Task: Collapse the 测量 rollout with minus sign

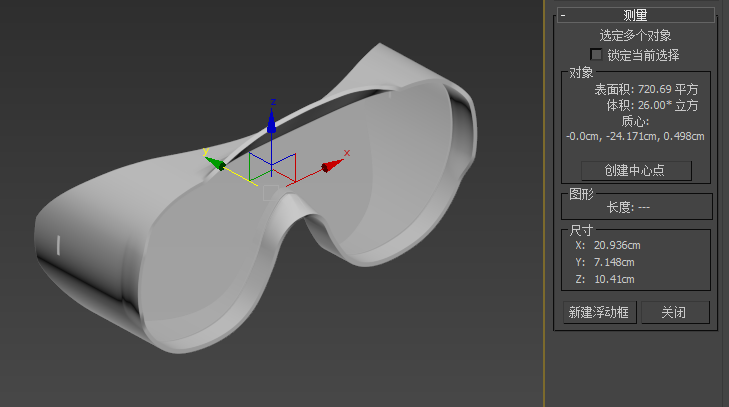Action: coord(564,15)
